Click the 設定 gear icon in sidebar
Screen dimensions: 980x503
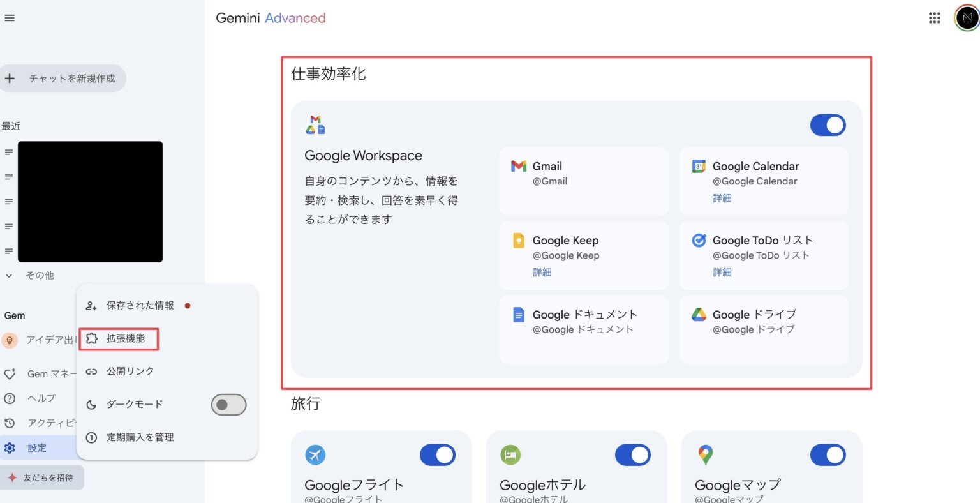[10, 447]
